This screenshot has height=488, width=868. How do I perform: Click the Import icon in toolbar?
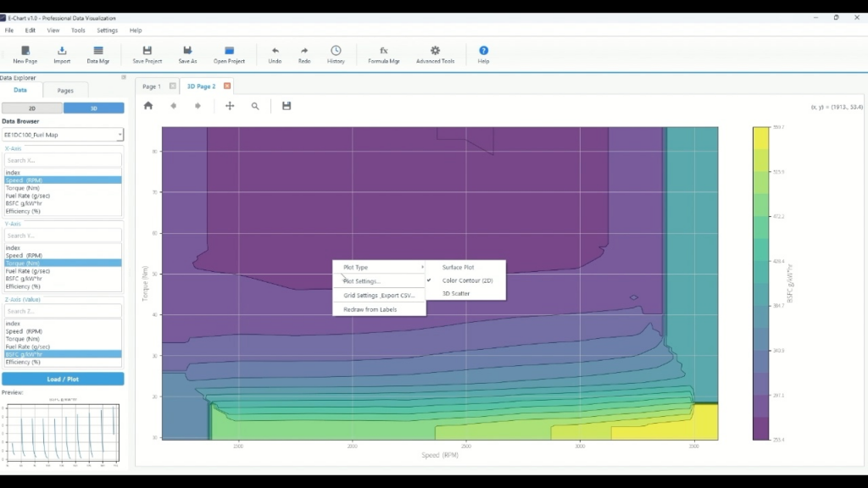[x=62, y=51]
